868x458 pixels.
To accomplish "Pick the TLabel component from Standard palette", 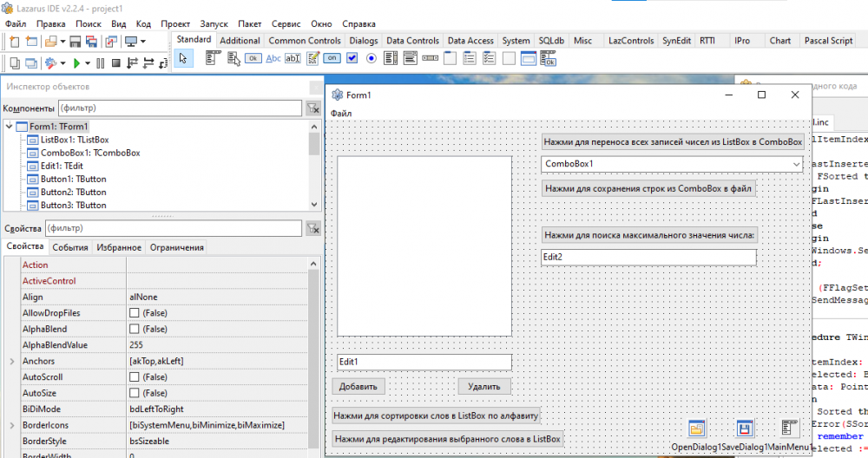I will 273,58.
